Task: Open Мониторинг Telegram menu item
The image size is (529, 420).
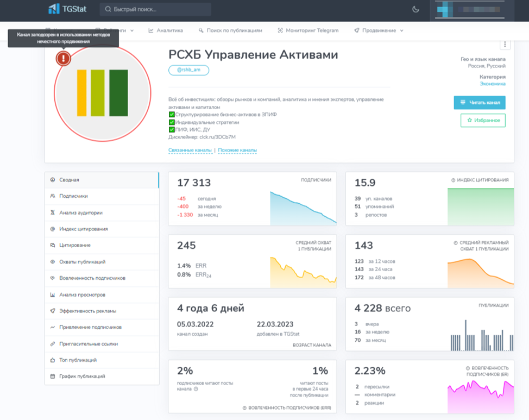Action: (308, 30)
